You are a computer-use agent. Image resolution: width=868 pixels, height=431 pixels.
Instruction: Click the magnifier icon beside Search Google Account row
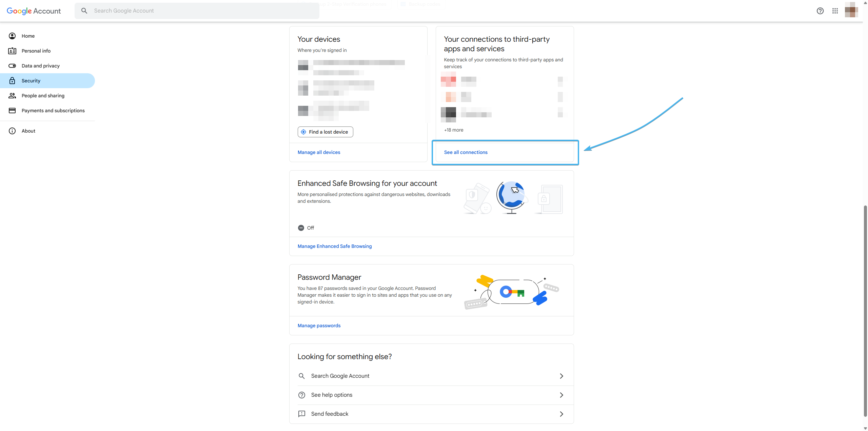click(x=301, y=376)
